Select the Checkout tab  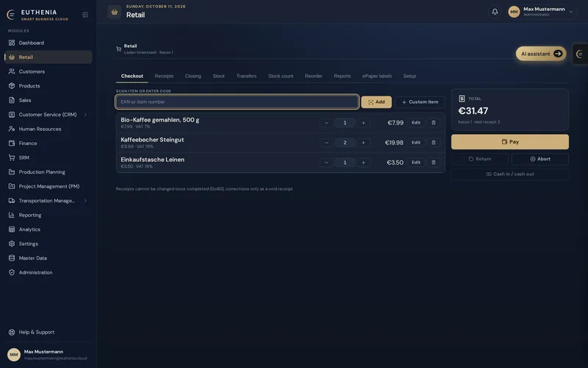click(x=132, y=77)
